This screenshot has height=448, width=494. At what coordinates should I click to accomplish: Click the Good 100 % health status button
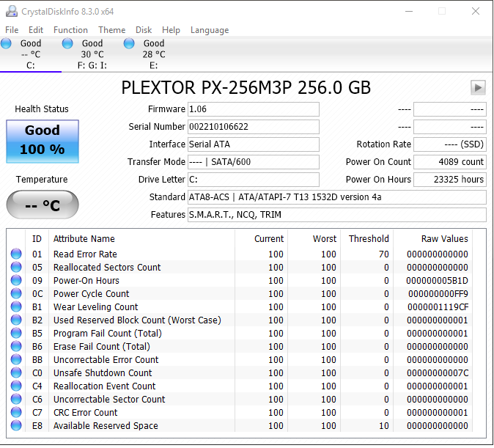pos(43,142)
